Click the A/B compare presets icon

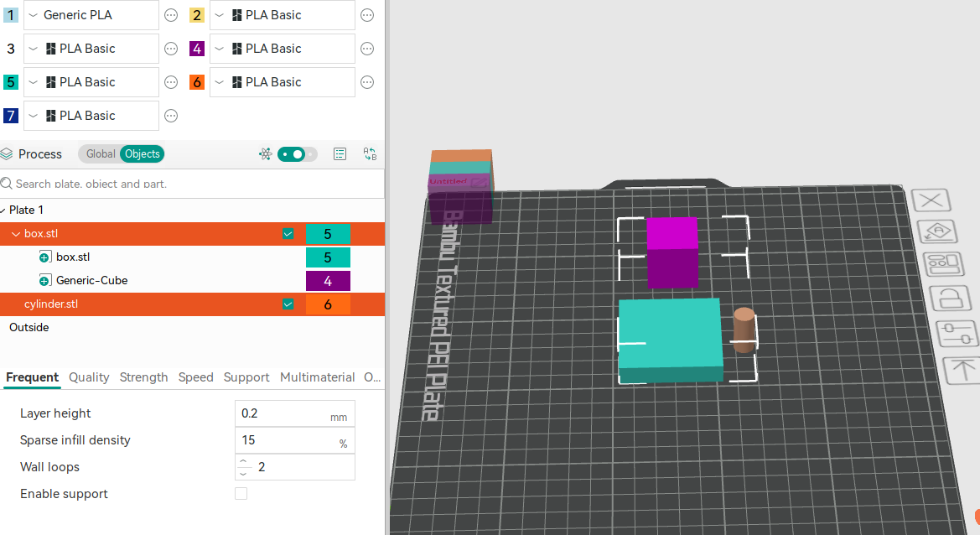[370, 153]
